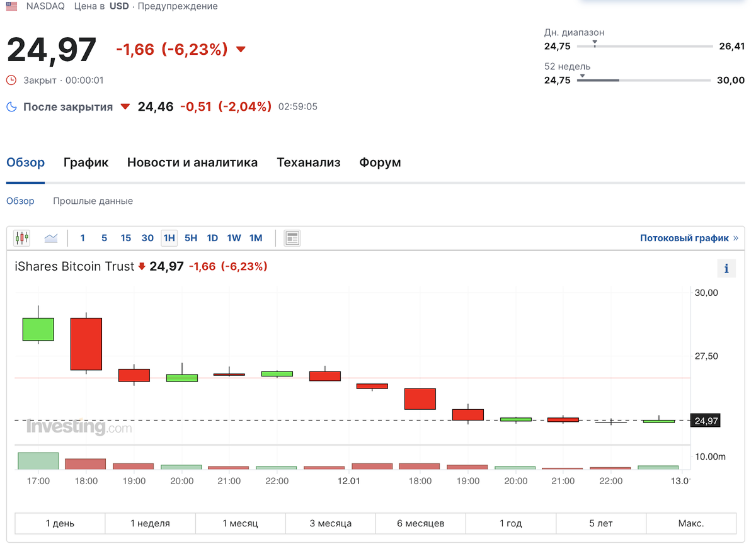This screenshot has width=756, height=549.
Task: Click the red clock icon by Закрыт
Action: pyautogui.click(x=11, y=80)
